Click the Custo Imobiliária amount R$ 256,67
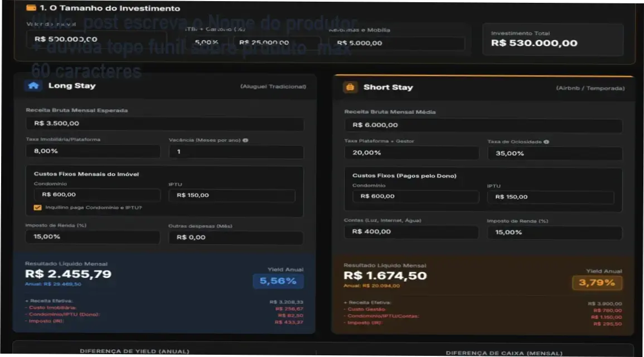 pyautogui.click(x=289, y=308)
